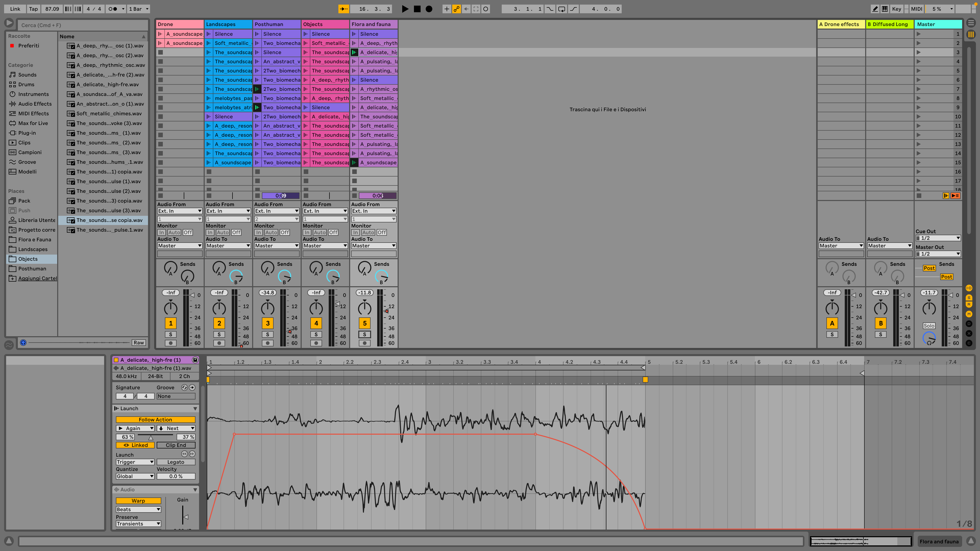Click the Stop All Clips button on Master
This screenshot has height=551, width=980.
tap(919, 196)
